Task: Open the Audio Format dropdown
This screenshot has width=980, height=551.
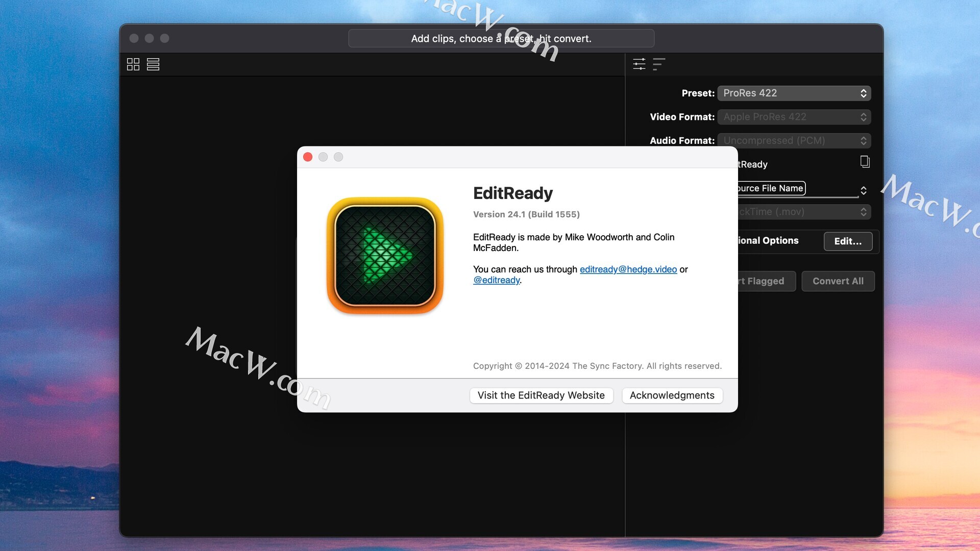Action: point(794,140)
